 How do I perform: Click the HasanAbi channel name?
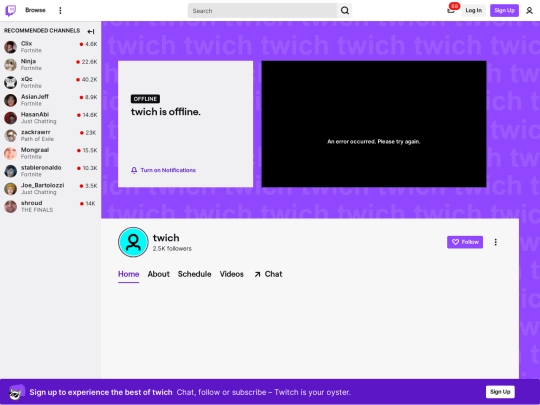click(x=35, y=114)
